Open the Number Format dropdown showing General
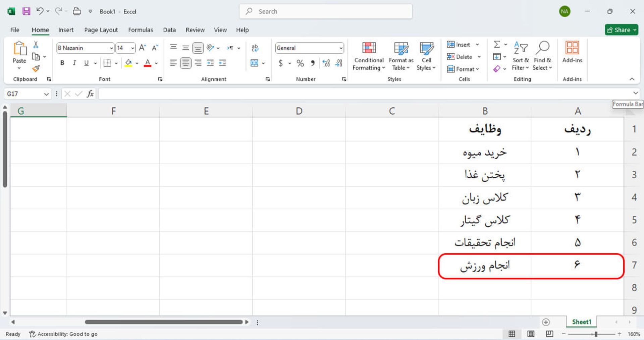This screenshot has height=340, width=644. [x=309, y=48]
